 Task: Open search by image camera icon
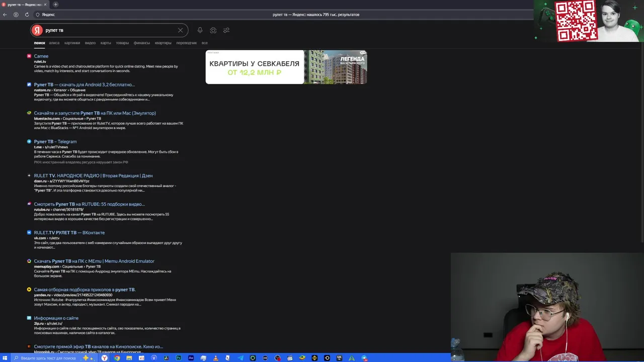[x=213, y=30]
